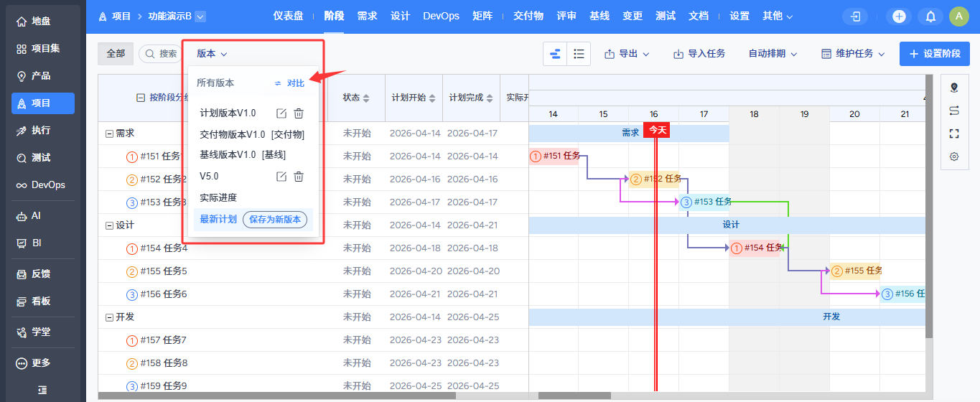Click the #151 任务 gantt bar

click(554, 156)
